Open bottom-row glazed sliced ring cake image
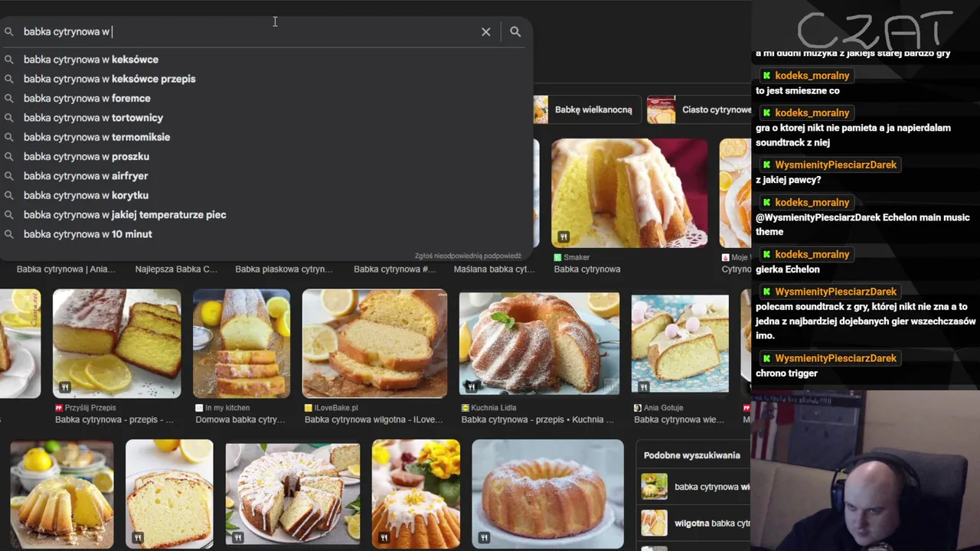 (292, 494)
